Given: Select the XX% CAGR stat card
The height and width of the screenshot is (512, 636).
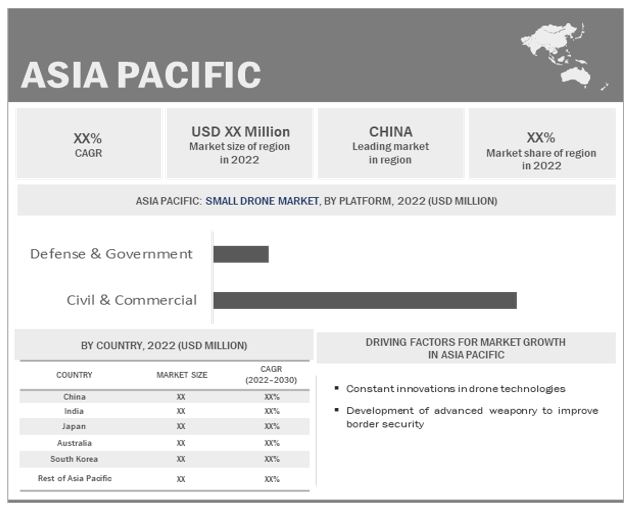Looking at the screenshot, I should pyautogui.click(x=88, y=144).
